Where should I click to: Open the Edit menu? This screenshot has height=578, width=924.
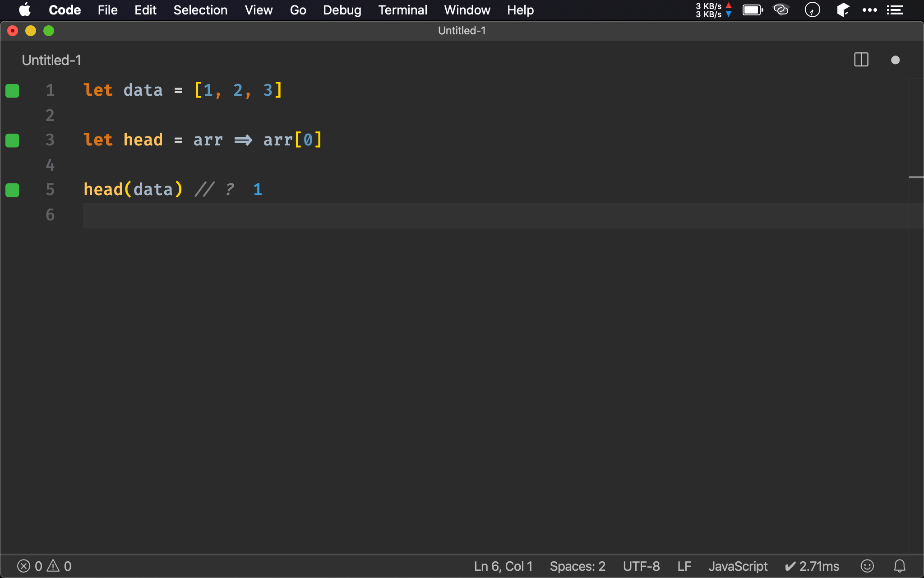click(145, 10)
